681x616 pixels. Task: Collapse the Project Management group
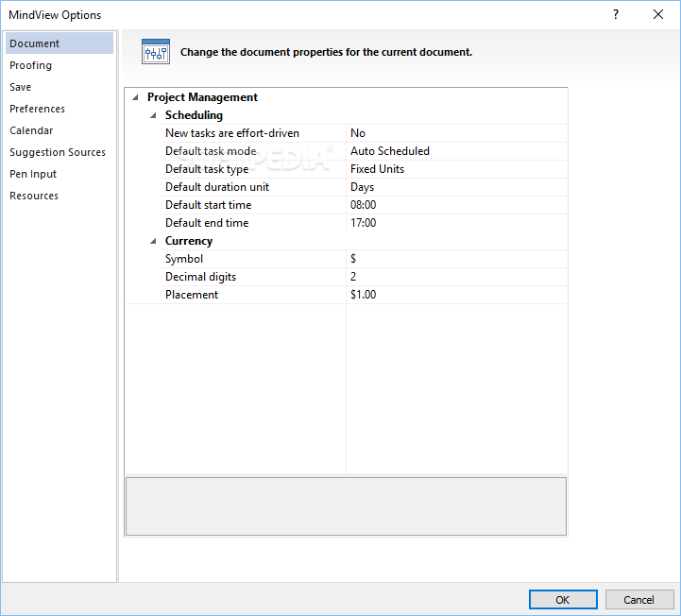click(x=135, y=97)
